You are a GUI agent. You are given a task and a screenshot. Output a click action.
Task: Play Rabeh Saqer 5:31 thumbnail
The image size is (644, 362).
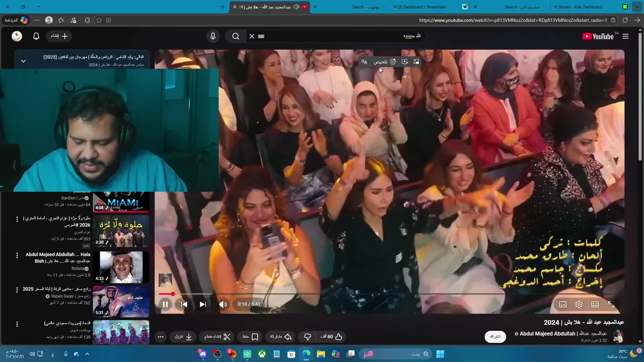(121, 301)
